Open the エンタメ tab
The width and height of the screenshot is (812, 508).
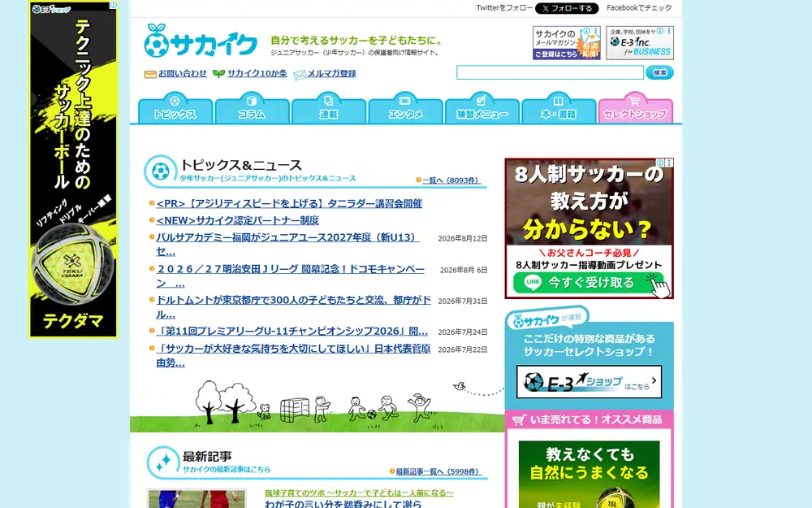tap(405, 108)
